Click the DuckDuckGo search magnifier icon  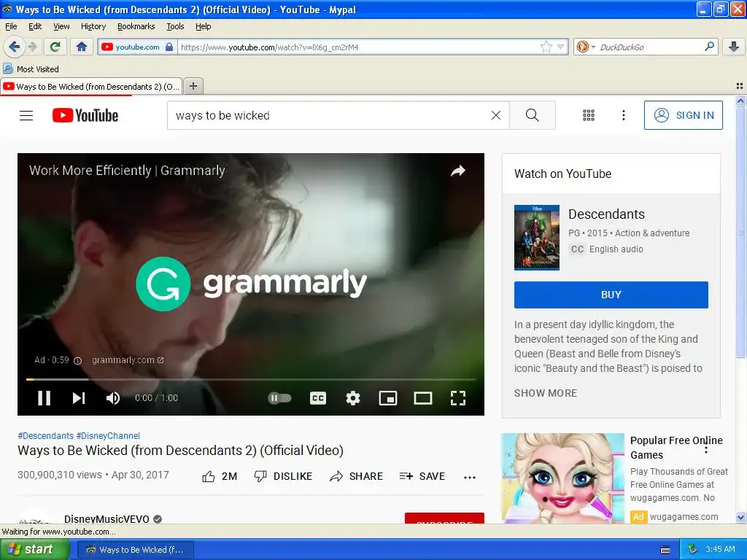tap(709, 47)
